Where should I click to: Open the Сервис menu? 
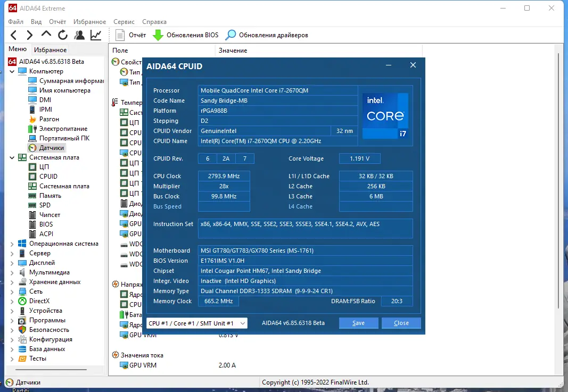coord(124,22)
